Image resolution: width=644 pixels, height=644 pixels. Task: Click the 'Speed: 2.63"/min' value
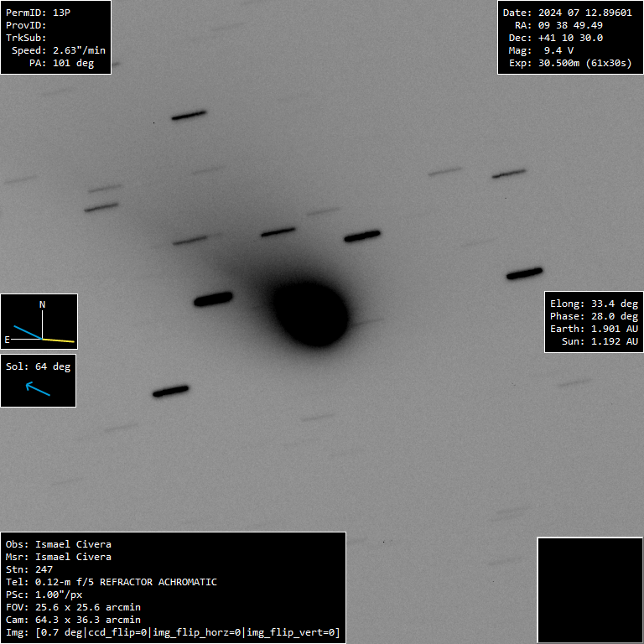[59, 50]
